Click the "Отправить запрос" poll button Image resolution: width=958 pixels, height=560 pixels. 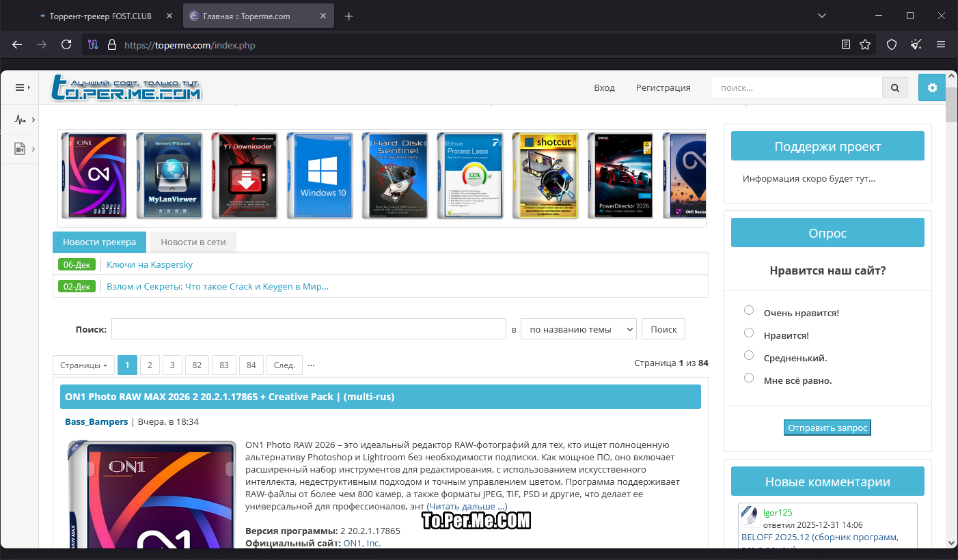click(827, 428)
